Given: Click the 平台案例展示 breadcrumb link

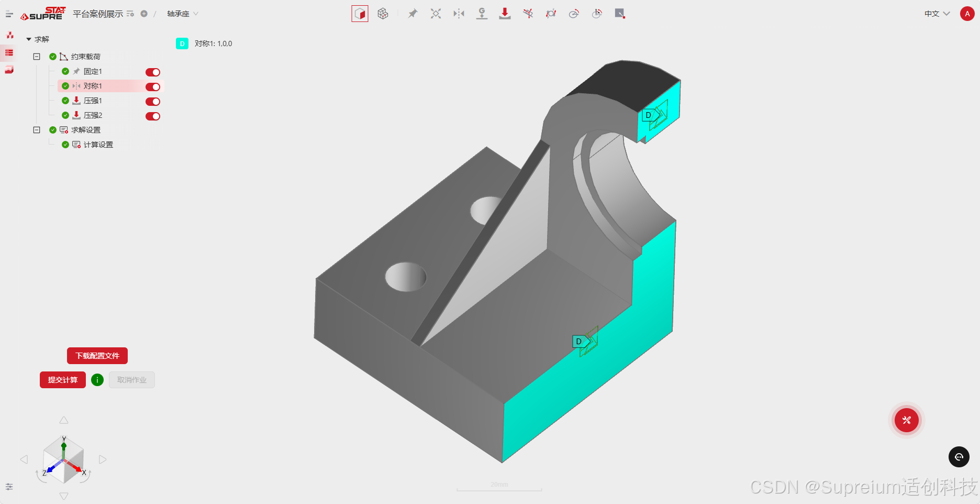Looking at the screenshot, I should click(x=98, y=14).
